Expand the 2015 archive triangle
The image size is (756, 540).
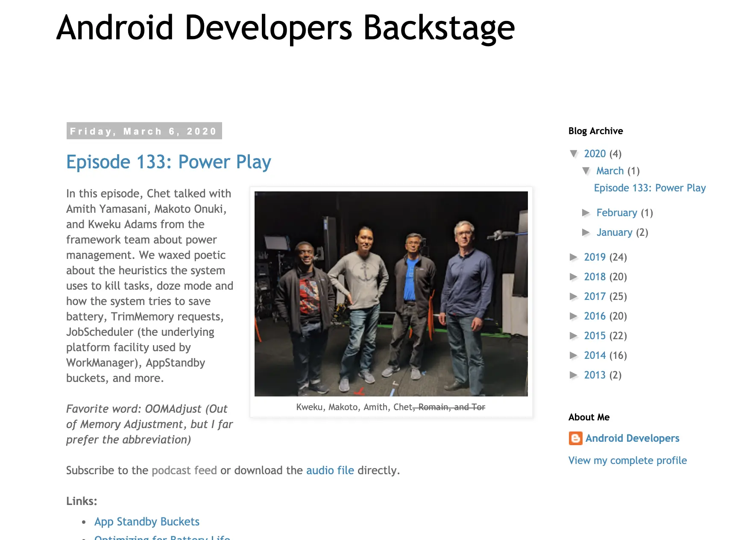point(574,336)
